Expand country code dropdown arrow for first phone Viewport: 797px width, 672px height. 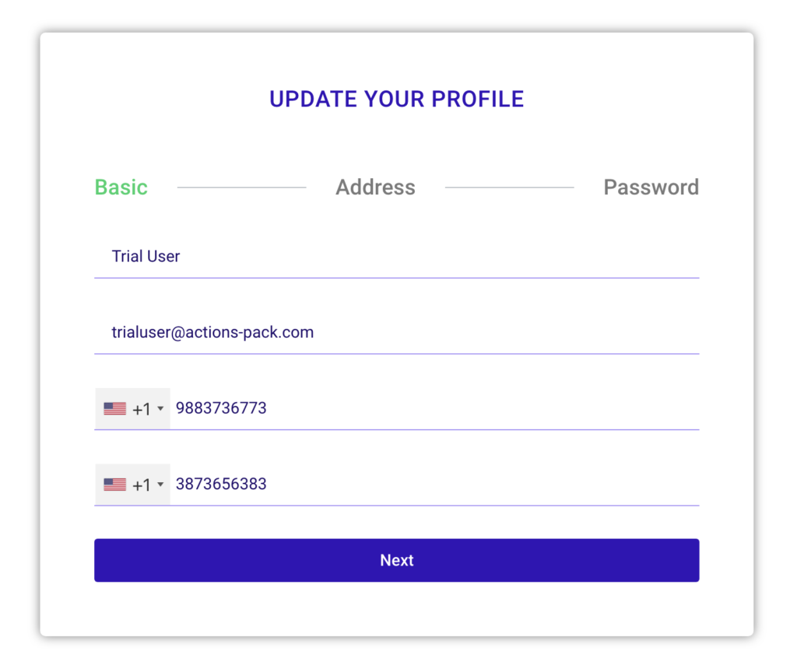(x=160, y=408)
